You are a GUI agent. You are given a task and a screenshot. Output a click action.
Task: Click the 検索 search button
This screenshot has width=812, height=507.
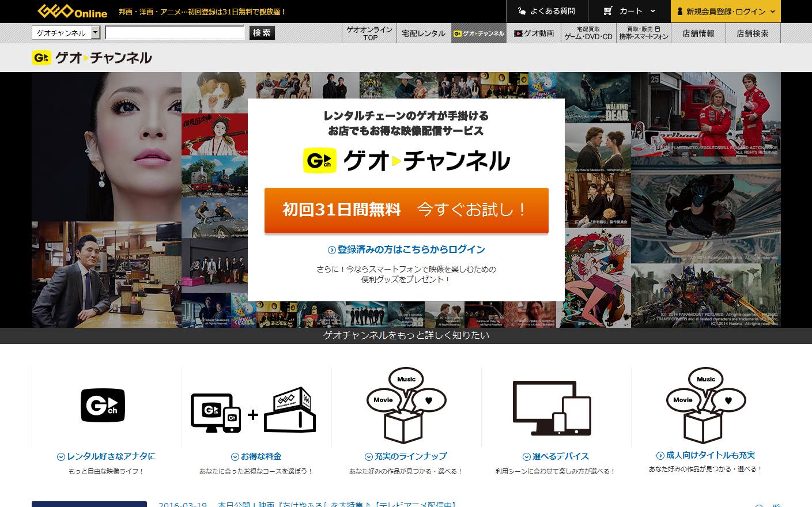tap(262, 33)
